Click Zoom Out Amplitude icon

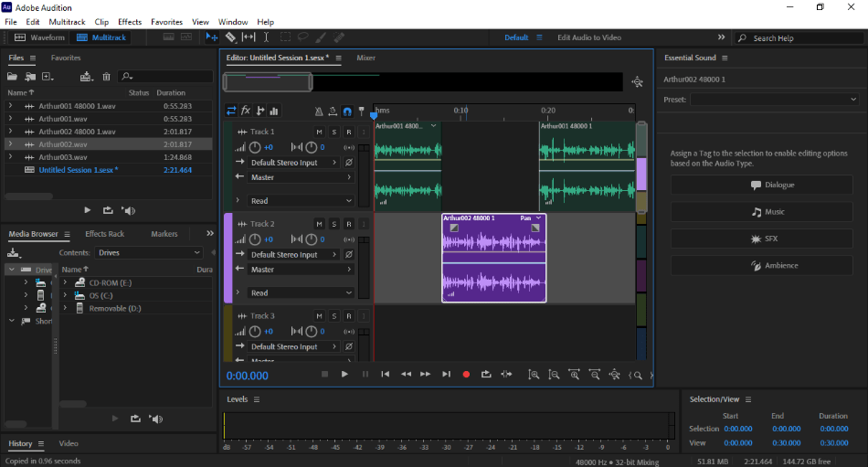point(554,375)
